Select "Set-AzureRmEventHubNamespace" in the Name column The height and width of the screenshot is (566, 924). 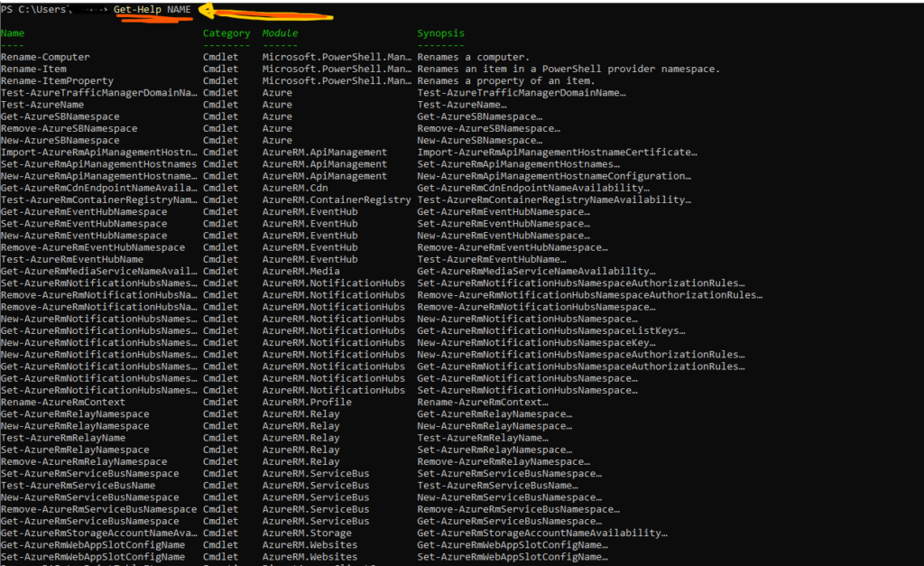(x=84, y=224)
